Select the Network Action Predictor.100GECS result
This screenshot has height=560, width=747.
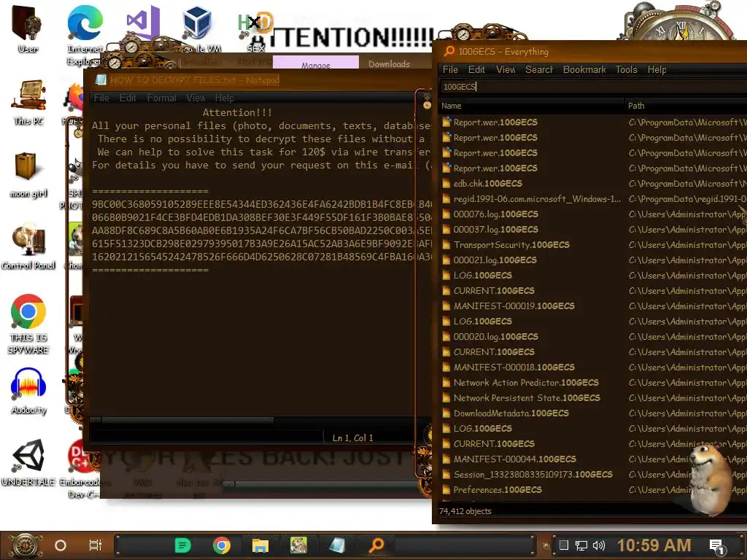[x=592, y=382]
